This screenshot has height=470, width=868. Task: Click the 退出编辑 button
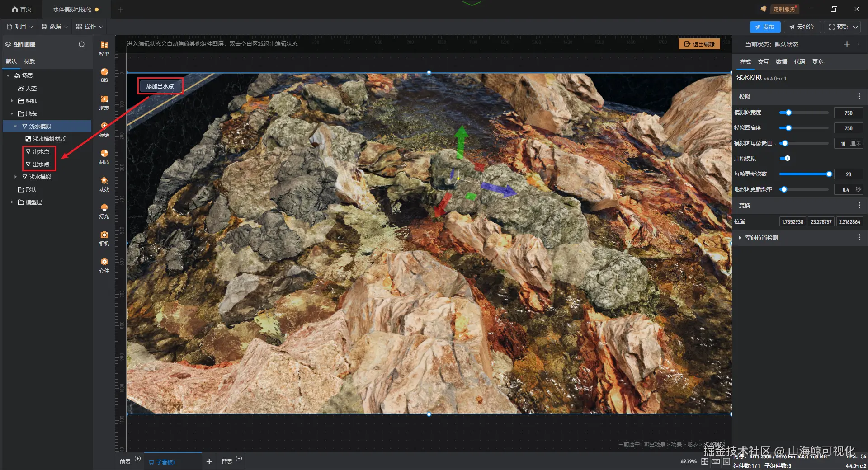click(699, 44)
